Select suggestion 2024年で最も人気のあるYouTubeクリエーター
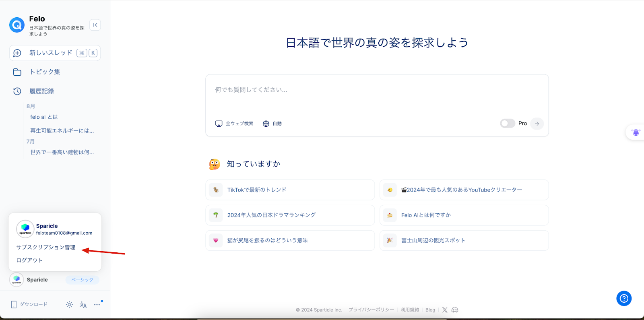This screenshot has width=644, height=320. coord(464,190)
